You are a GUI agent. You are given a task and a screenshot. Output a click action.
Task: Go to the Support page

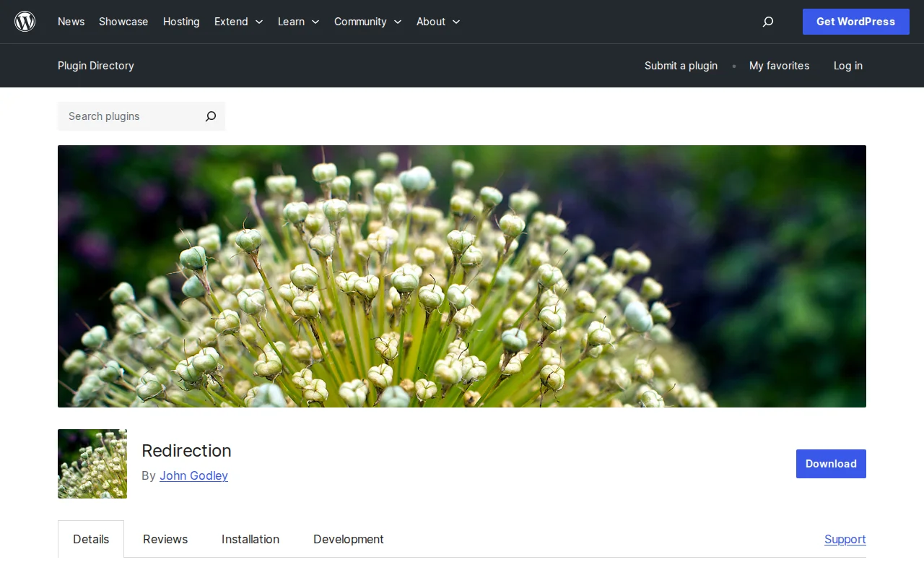[x=845, y=539]
